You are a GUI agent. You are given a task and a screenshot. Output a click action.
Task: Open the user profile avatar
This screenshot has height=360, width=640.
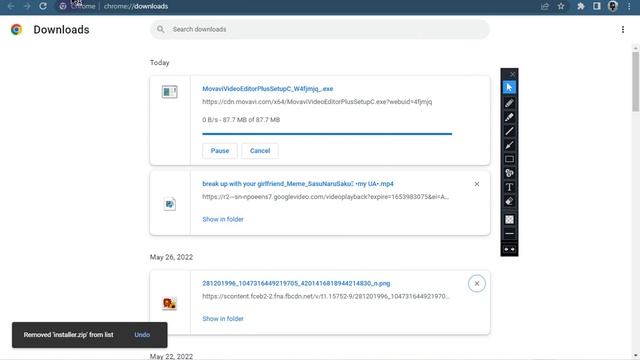click(613, 6)
